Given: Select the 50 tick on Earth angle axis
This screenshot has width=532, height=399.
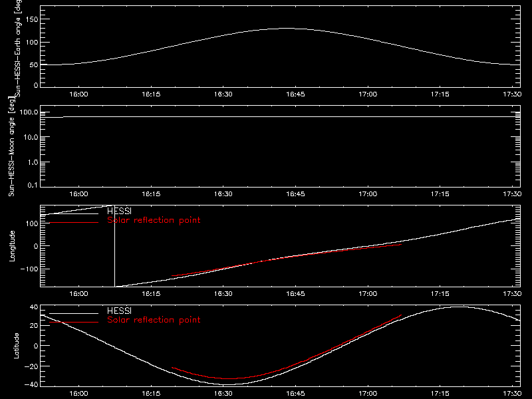Looking at the screenshot, I should pyautogui.click(x=34, y=65).
